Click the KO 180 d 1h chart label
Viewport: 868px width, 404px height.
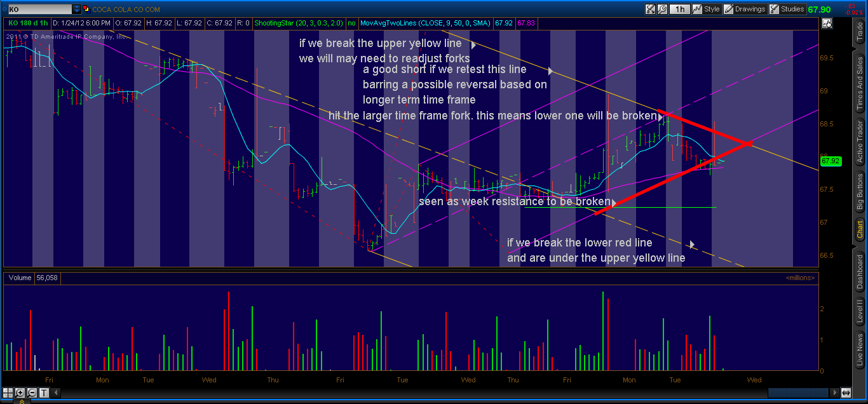click(x=29, y=22)
